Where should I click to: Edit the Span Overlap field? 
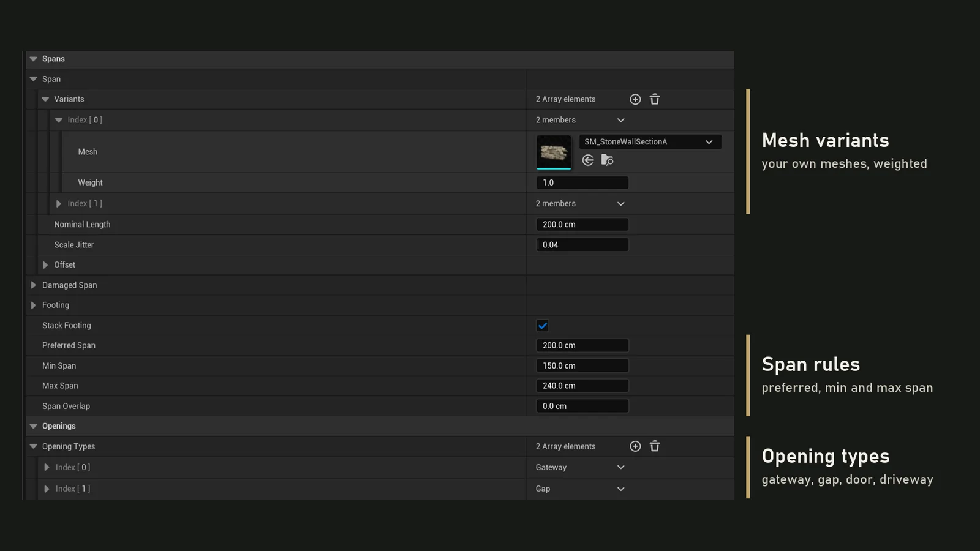coord(582,406)
